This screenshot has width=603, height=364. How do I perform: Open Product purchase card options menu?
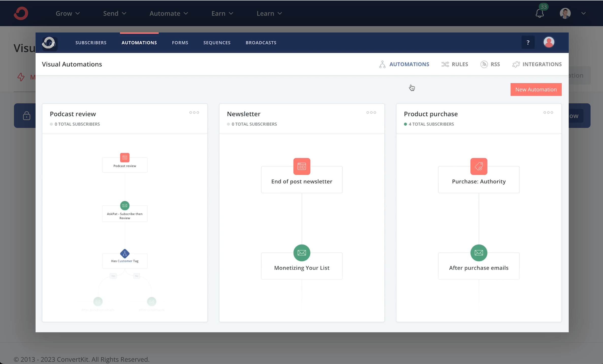(548, 112)
